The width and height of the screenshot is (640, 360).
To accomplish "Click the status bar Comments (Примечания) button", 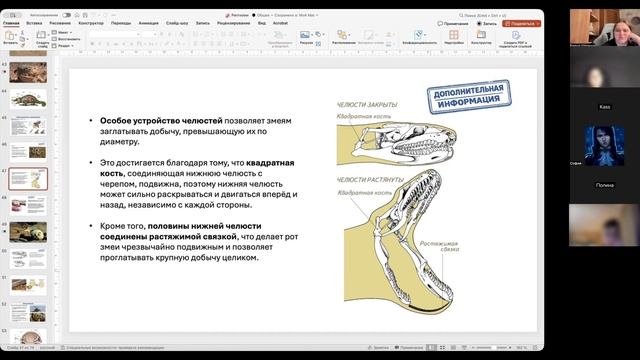I will [x=409, y=348].
